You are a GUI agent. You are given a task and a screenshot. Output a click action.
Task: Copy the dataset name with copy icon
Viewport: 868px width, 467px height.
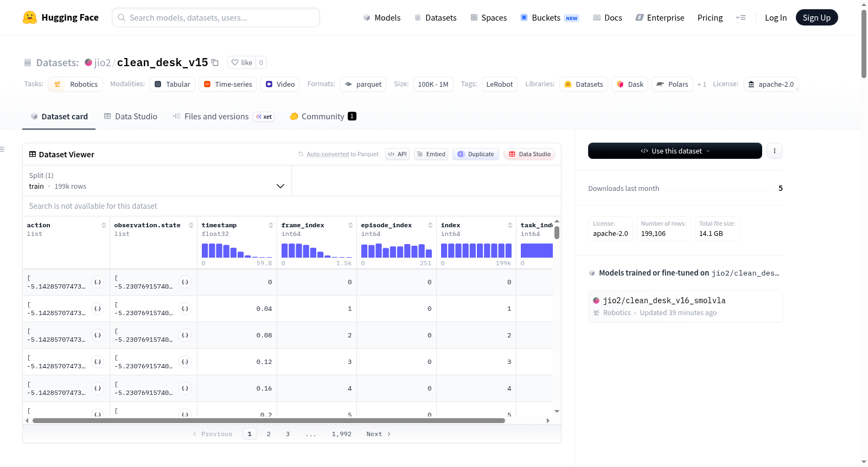(x=215, y=62)
